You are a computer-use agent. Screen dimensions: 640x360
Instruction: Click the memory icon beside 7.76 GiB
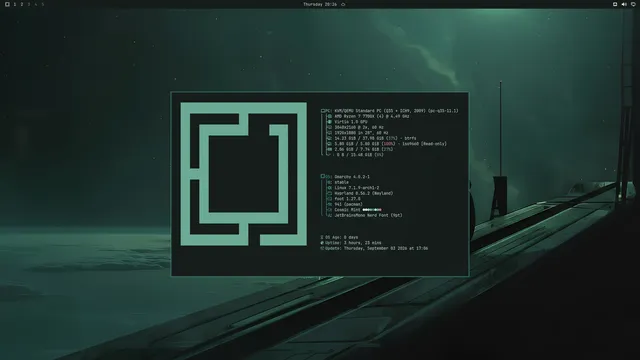pos(329,149)
